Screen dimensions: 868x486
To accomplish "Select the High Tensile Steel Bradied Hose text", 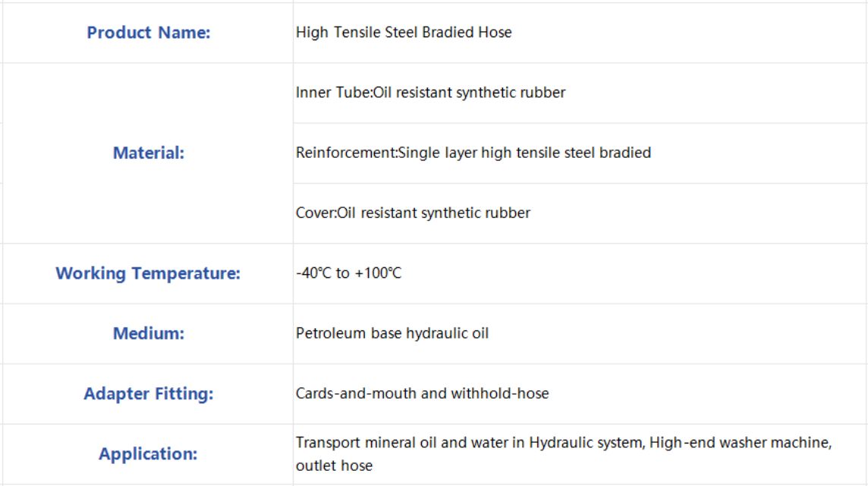I will coord(404,32).
